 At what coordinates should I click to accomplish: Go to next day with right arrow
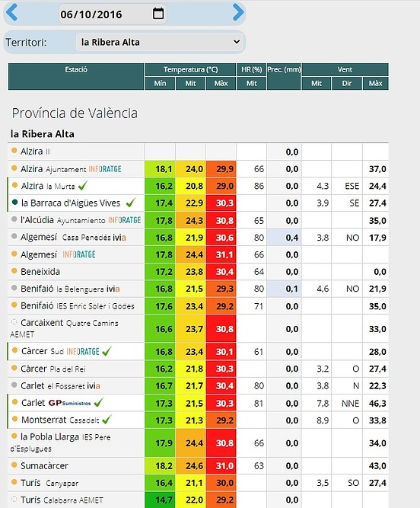238,12
